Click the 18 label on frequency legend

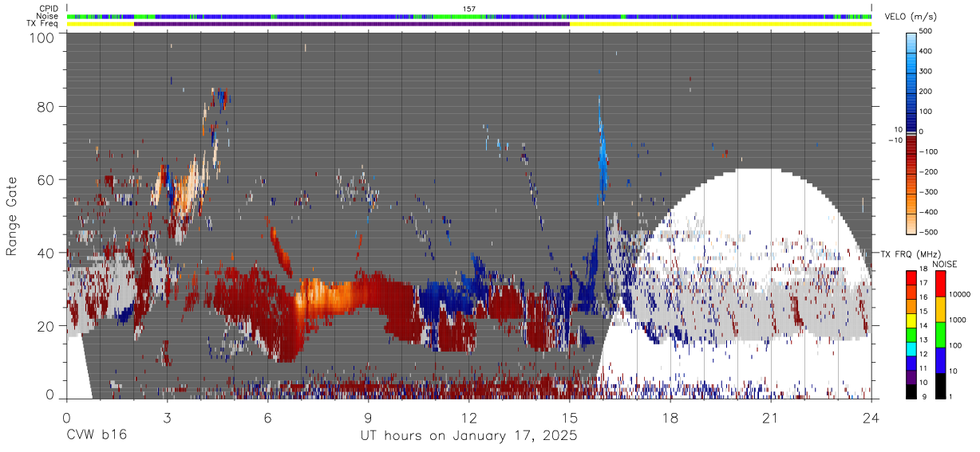(x=925, y=271)
